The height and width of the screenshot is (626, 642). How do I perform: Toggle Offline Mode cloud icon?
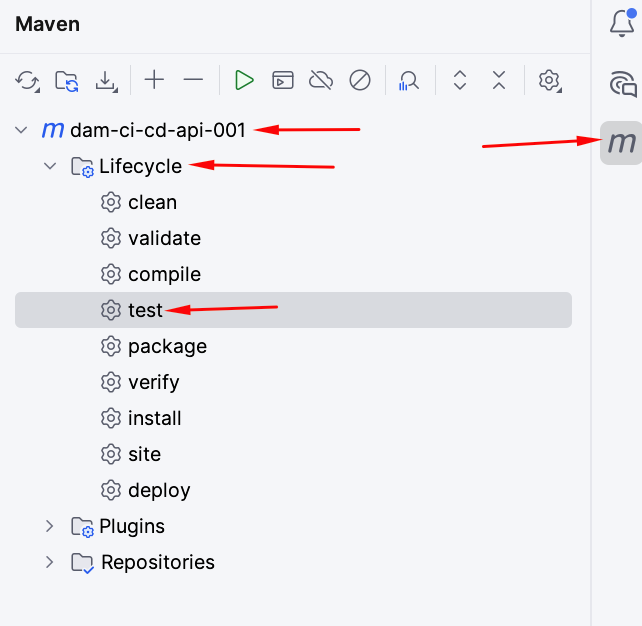coord(321,80)
